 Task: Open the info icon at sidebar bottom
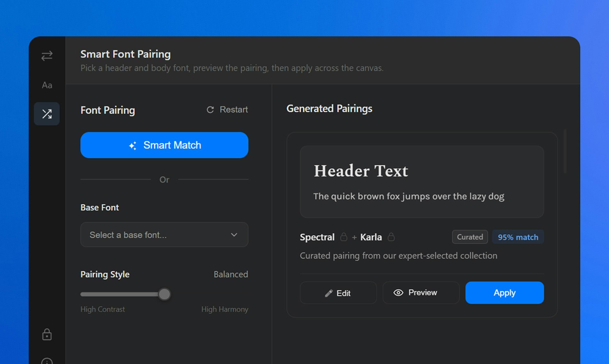(x=47, y=361)
